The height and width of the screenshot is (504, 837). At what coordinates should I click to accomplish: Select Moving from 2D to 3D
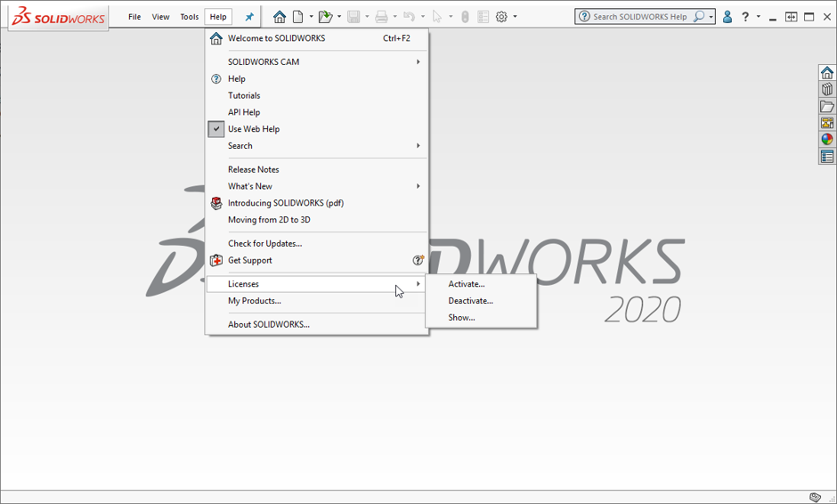pyautogui.click(x=317, y=219)
